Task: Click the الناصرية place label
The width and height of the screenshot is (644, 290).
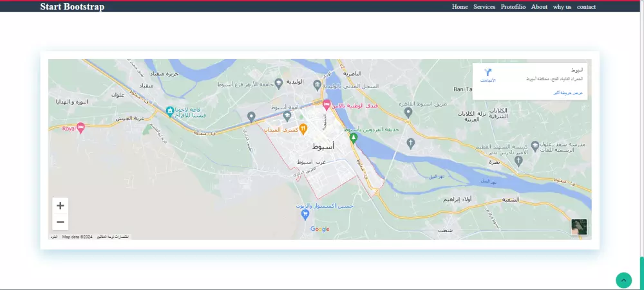Action: click(353, 74)
